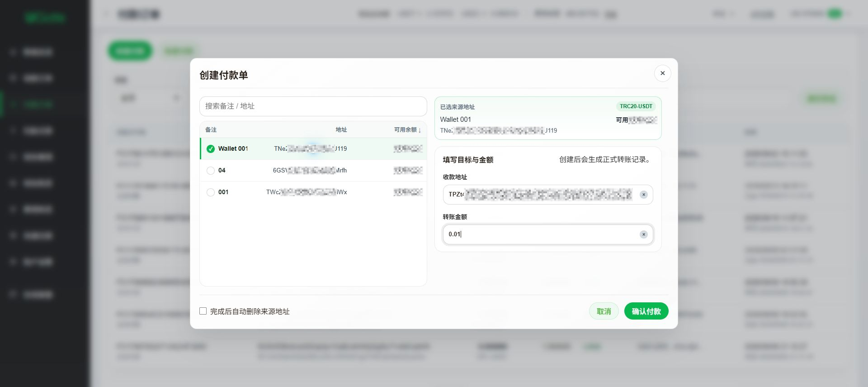Click the 确认付款 button
Screen dimensions: 868x387
(646, 311)
